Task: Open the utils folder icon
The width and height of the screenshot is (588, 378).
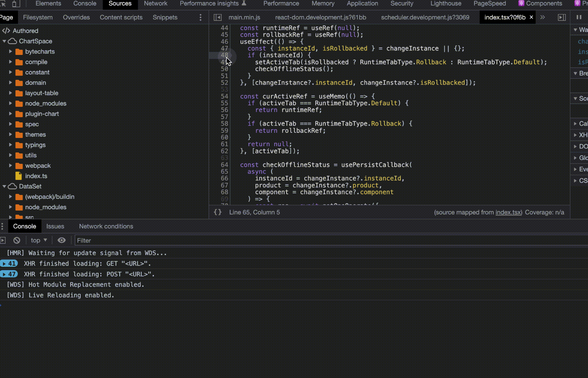Action: click(x=19, y=155)
